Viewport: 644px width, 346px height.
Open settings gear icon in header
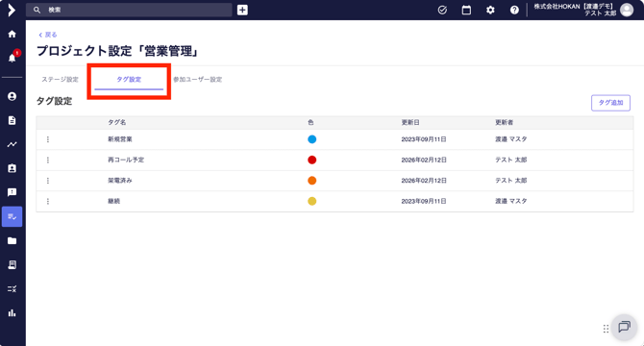click(490, 10)
